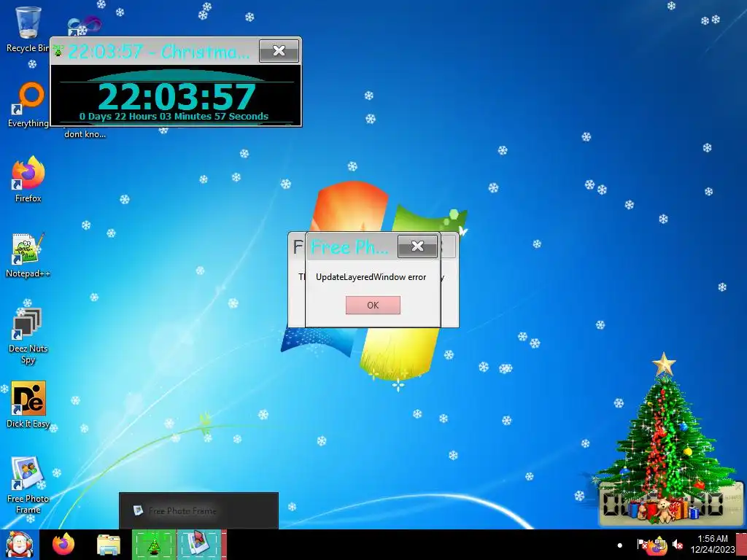
Task: Select the Notepad++ desktop shortcut
Action: point(28,255)
